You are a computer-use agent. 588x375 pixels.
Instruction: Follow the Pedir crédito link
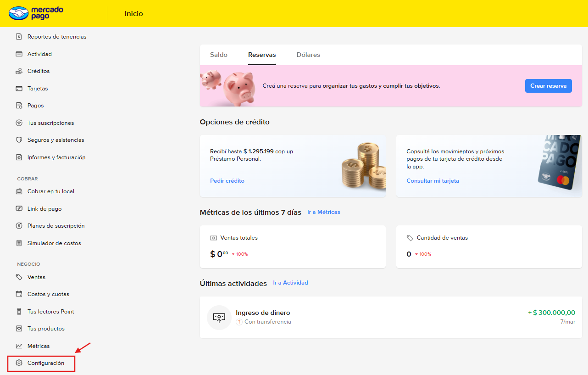coord(227,181)
